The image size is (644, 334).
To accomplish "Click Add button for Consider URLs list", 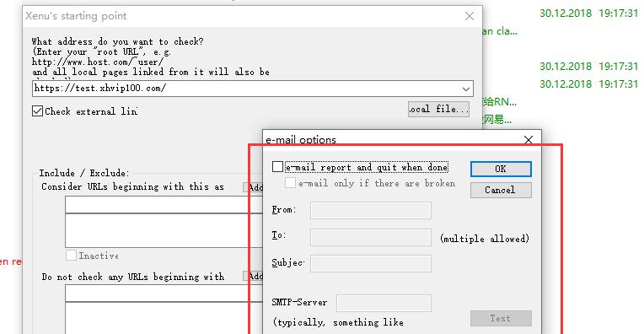I will pyautogui.click(x=253, y=187).
